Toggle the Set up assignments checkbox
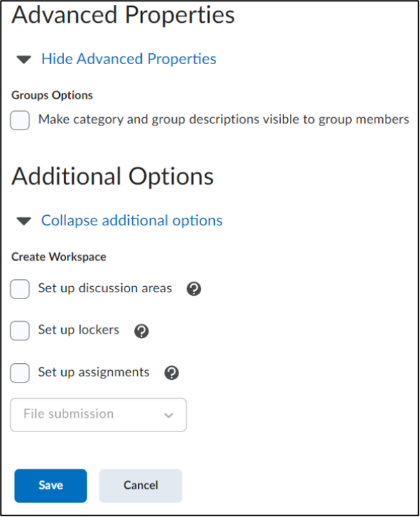 (20, 373)
